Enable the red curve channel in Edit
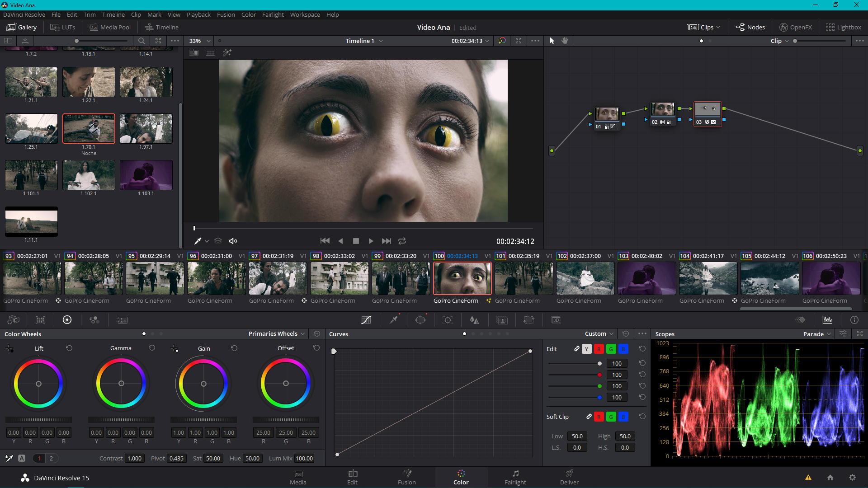Image resolution: width=868 pixels, height=488 pixels. pyautogui.click(x=599, y=349)
